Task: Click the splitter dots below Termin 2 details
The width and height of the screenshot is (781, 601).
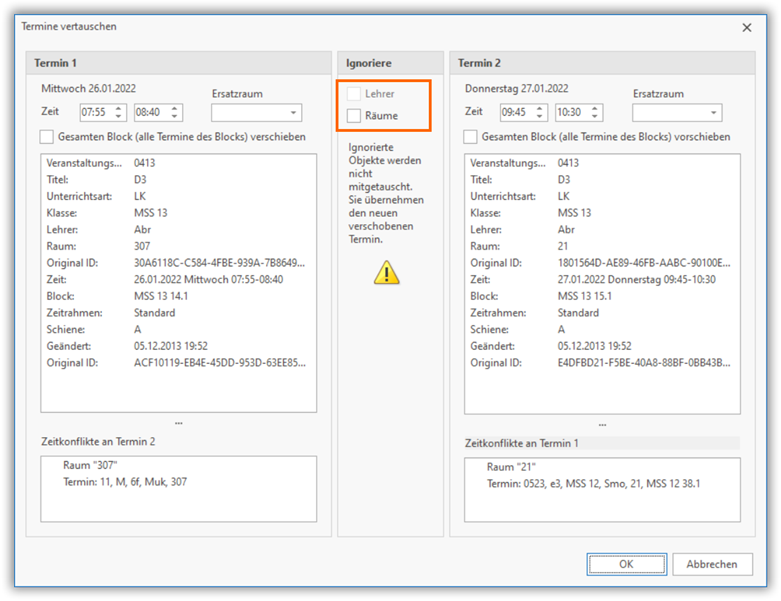Action: [x=602, y=423]
